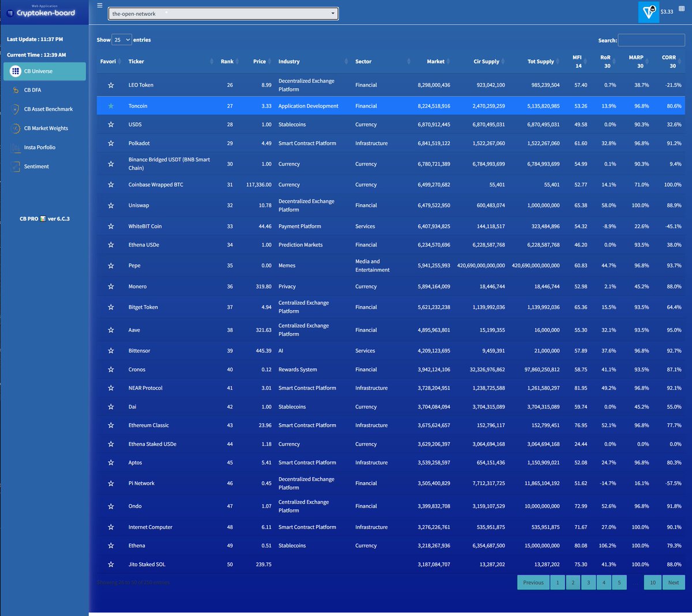Sort table by MFI 14 column
The image size is (692, 616).
click(577, 62)
